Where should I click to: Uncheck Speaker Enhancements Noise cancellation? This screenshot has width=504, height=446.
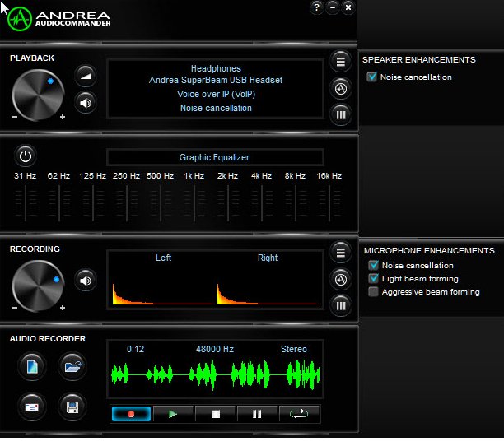point(372,77)
